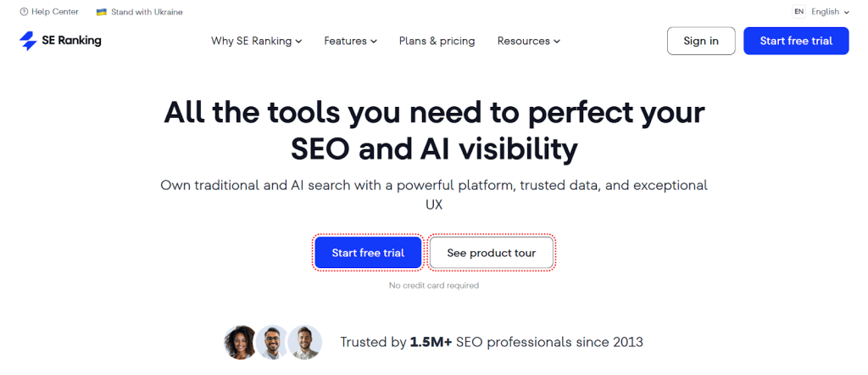Expand the Resources menu
The width and height of the screenshot is (868, 375).
[528, 41]
